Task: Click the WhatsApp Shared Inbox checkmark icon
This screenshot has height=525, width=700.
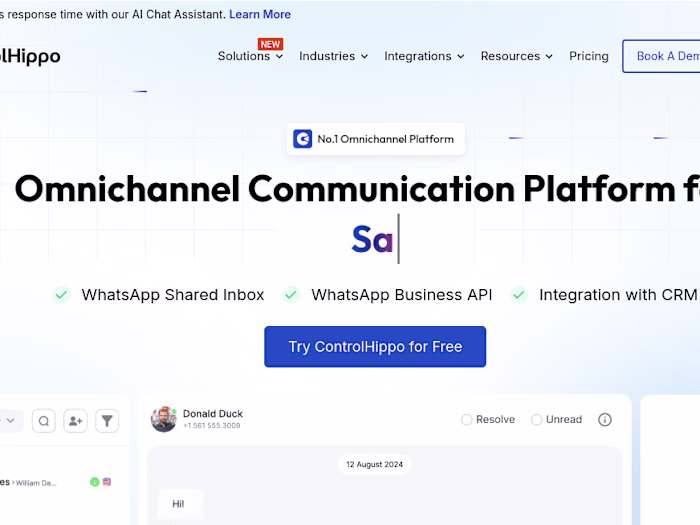Action: (x=62, y=295)
